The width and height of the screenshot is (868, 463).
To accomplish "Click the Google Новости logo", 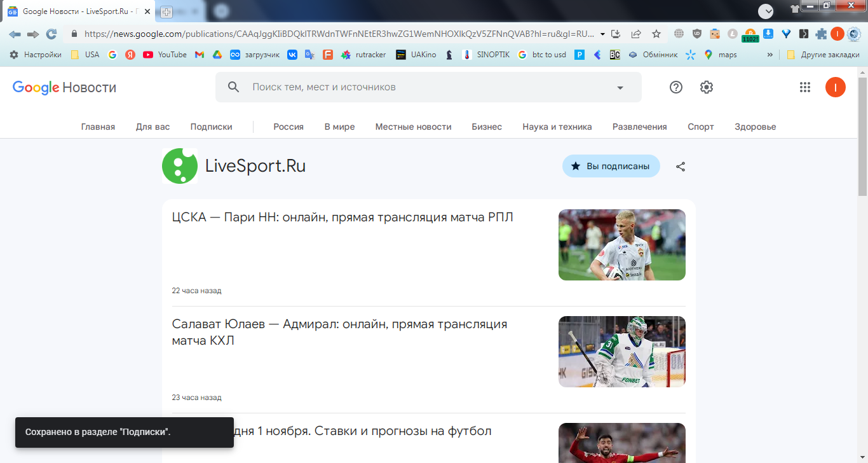I will [64, 87].
